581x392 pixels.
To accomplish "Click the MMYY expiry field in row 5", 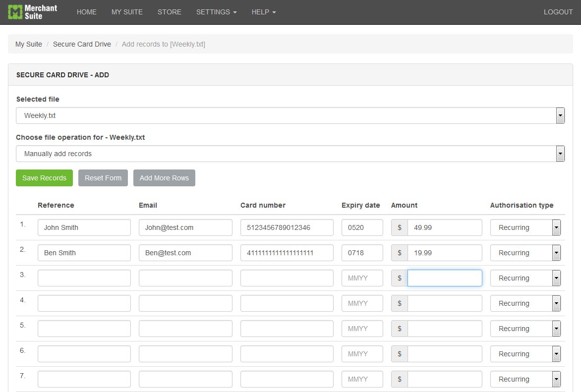I will [362, 329].
